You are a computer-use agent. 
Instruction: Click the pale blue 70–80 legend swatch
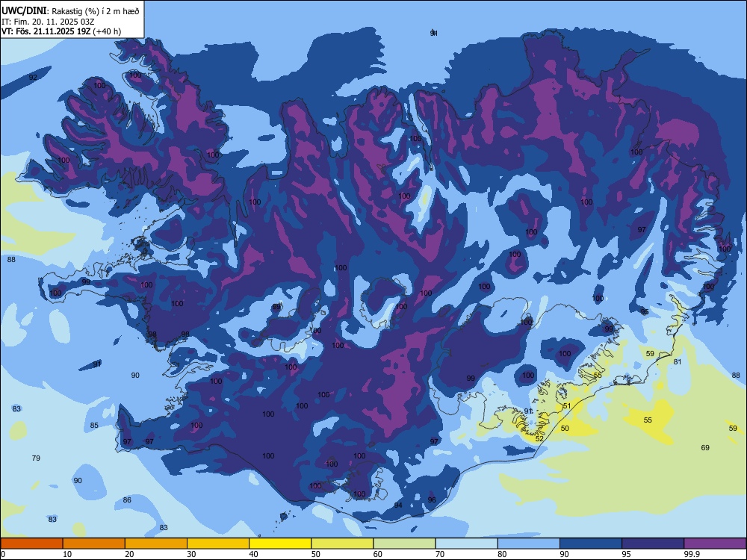466,544
